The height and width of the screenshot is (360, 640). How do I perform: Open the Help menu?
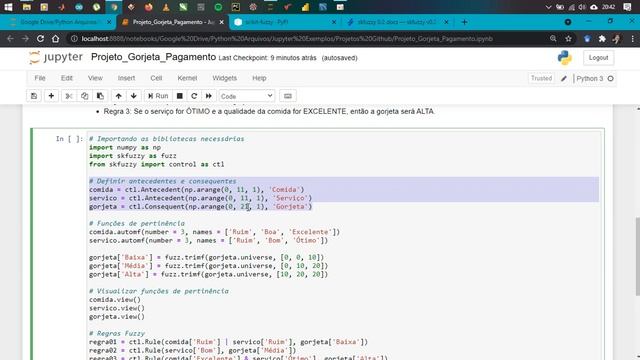coord(259,78)
